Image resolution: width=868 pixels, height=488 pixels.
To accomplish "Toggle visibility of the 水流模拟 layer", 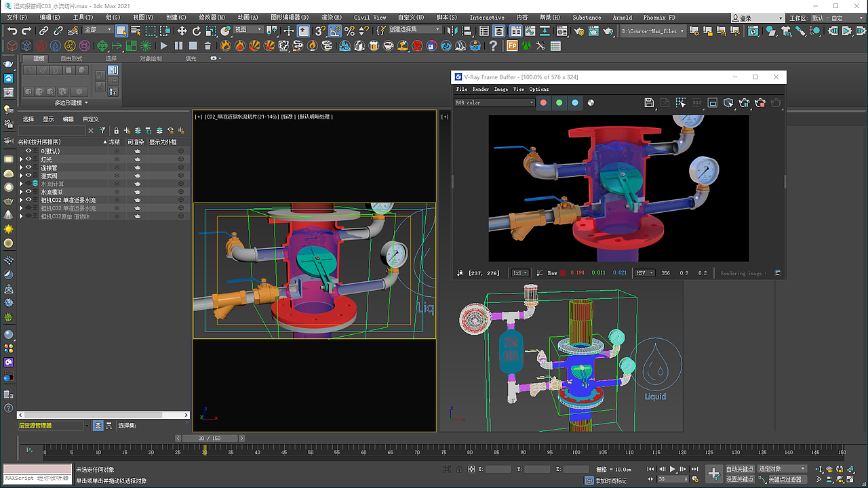I will pos(28,192).
